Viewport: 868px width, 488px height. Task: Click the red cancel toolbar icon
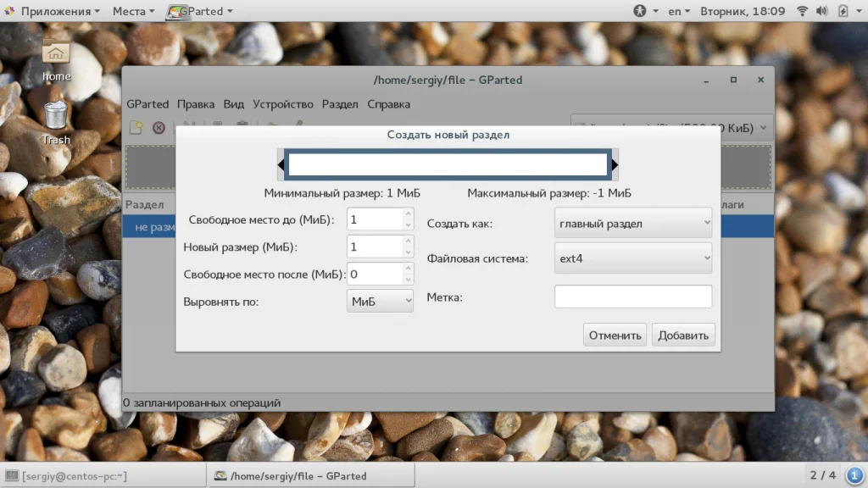159,128
